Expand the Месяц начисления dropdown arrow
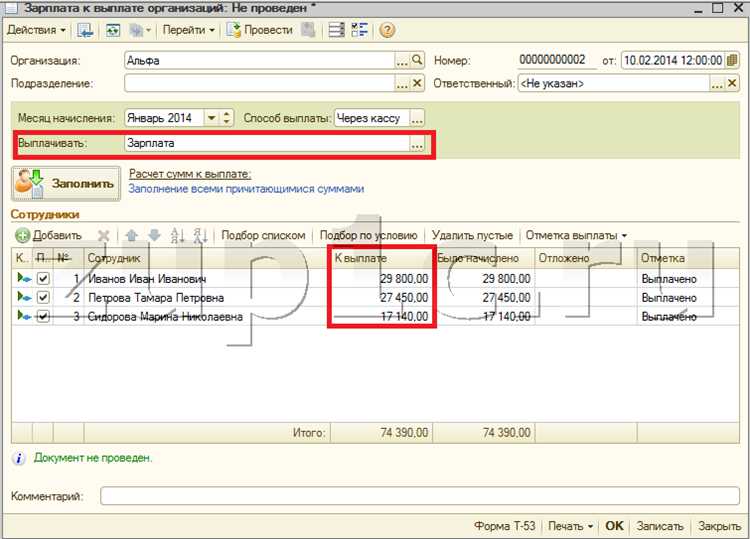750x539 pixels. 211,118
